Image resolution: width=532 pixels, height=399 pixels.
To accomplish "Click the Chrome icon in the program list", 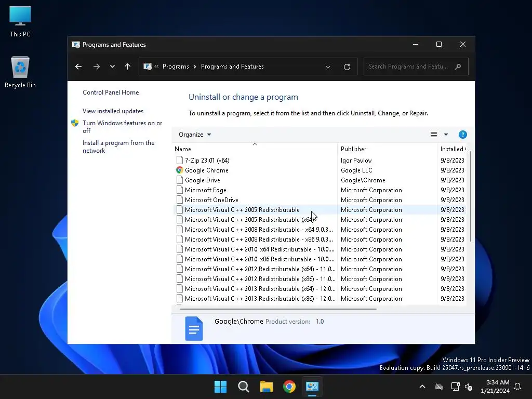I will click(x=179, y=170).
